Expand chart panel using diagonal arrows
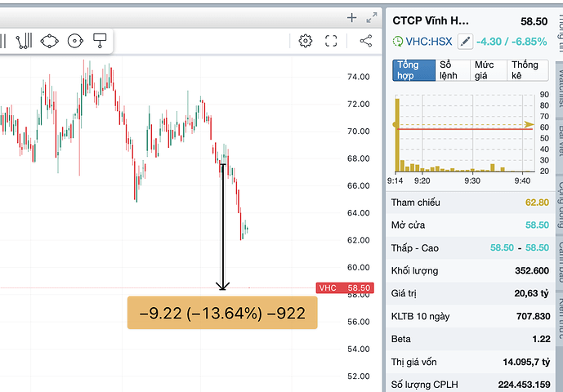 coord(373,17)
